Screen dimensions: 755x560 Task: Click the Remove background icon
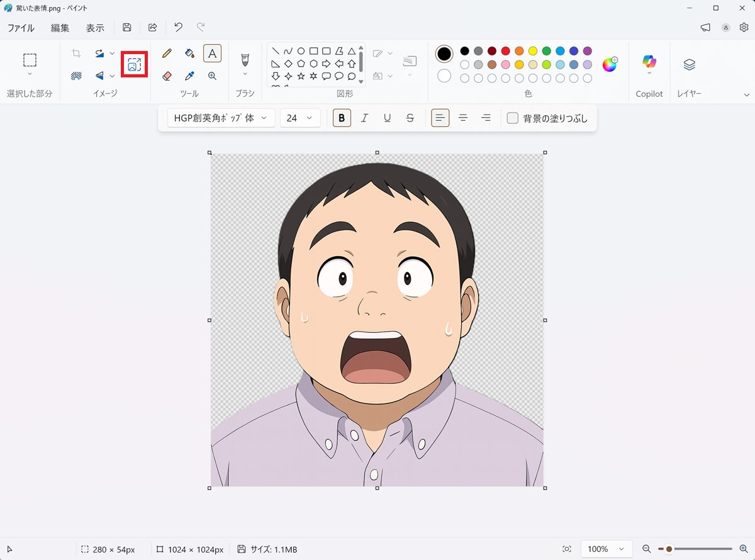point(76,76)
